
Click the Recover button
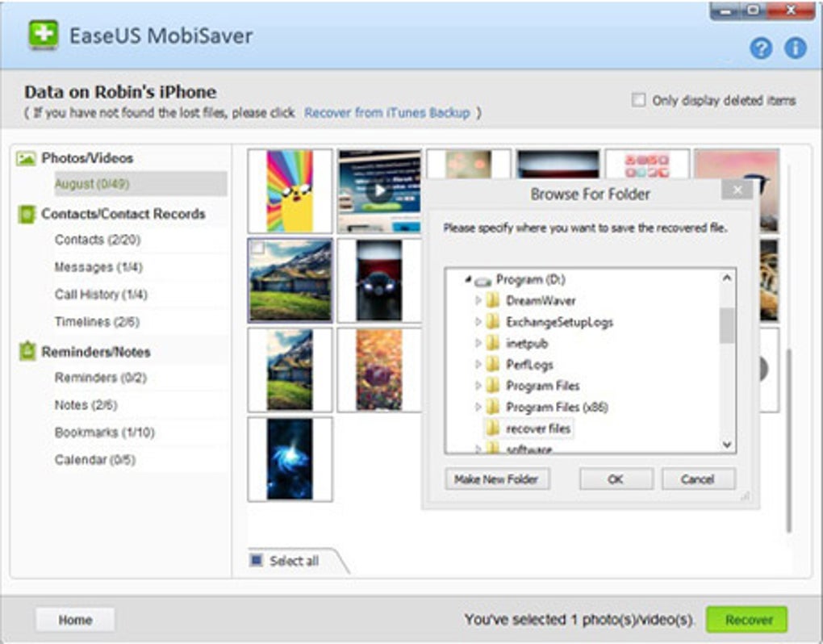(747, 620)
